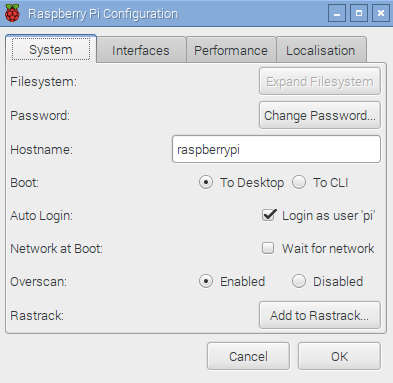393x383 pixels.
Task: Click the Raspberry Pi logo icon
Action: pos(12,13)
